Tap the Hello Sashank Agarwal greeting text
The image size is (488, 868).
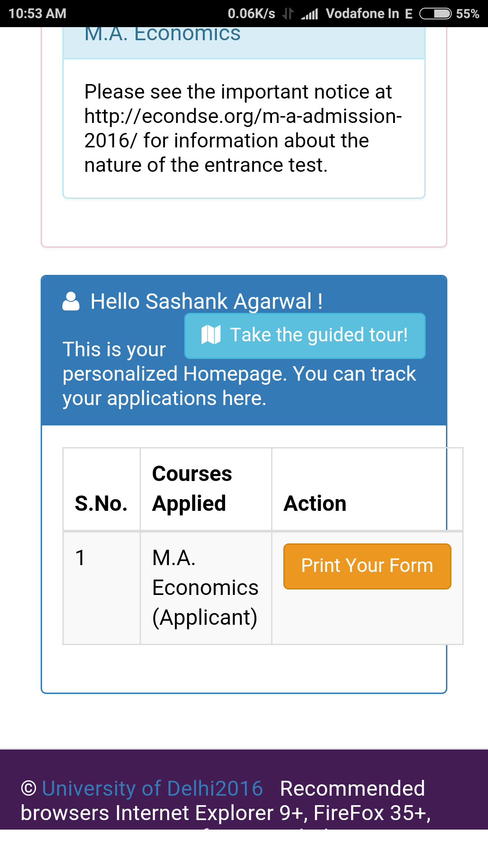tap(206, 302)
